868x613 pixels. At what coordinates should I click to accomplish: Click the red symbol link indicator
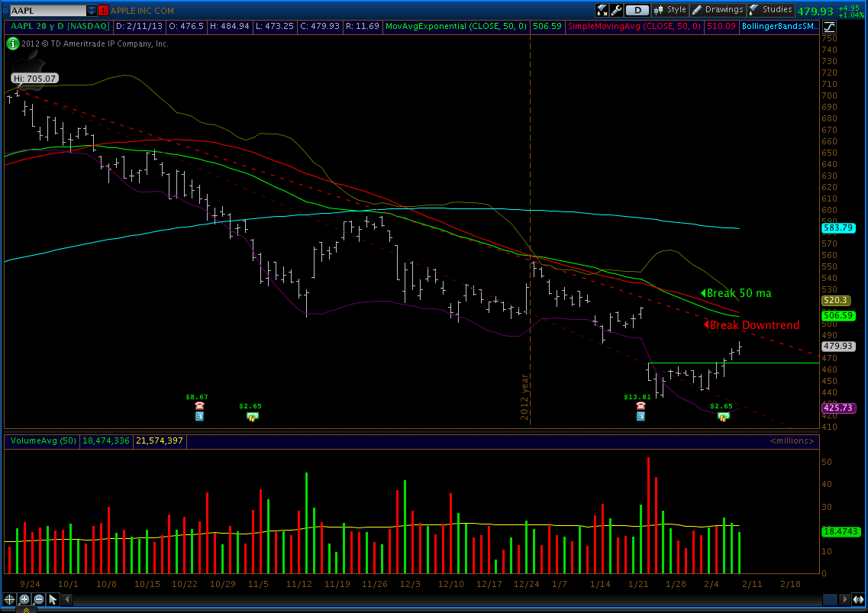[104, 11]
